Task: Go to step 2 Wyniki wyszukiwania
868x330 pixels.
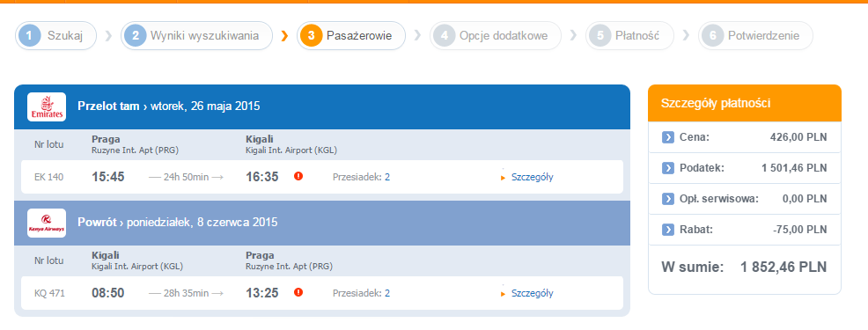Action: (x=196, y=36)
